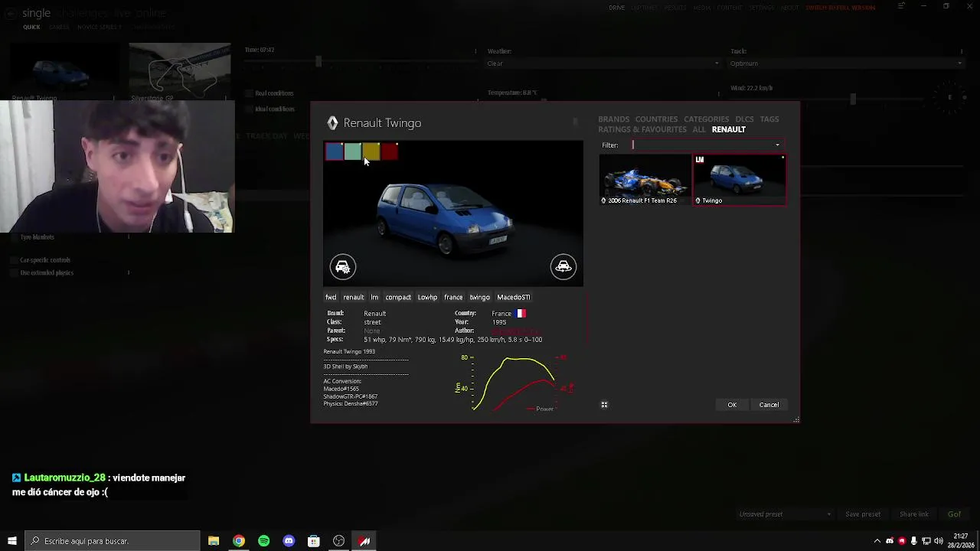Confirm selection with OK button
Screen dimensions: 980x551
(x=732, y=405)
